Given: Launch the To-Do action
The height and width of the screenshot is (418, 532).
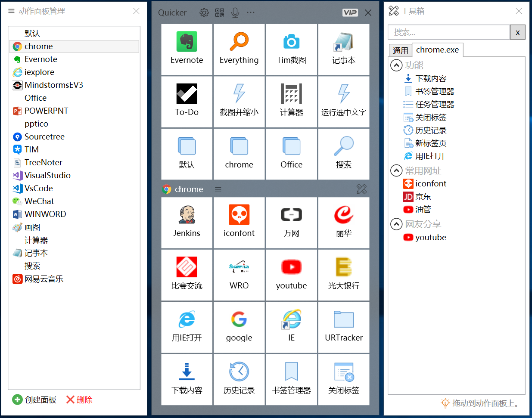Looking at the screenshot, I should (x=187, y=102).
